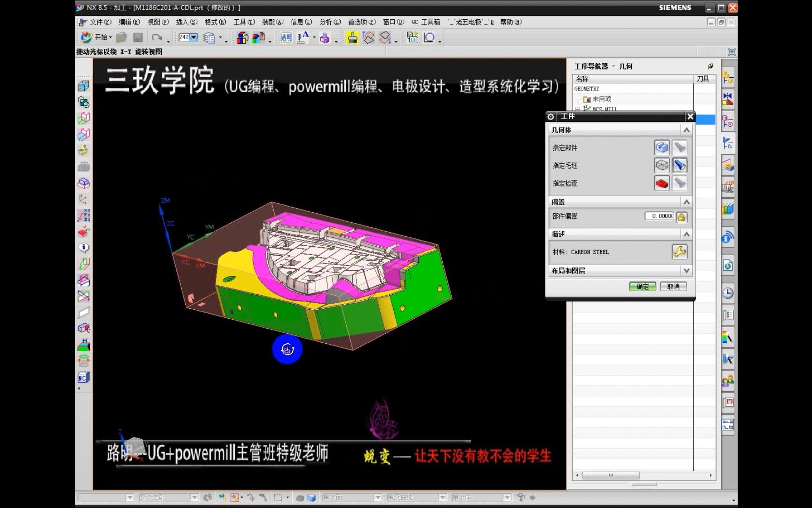
Task: Select the 指定部件 geometry icon
Action: click(662, 147)
